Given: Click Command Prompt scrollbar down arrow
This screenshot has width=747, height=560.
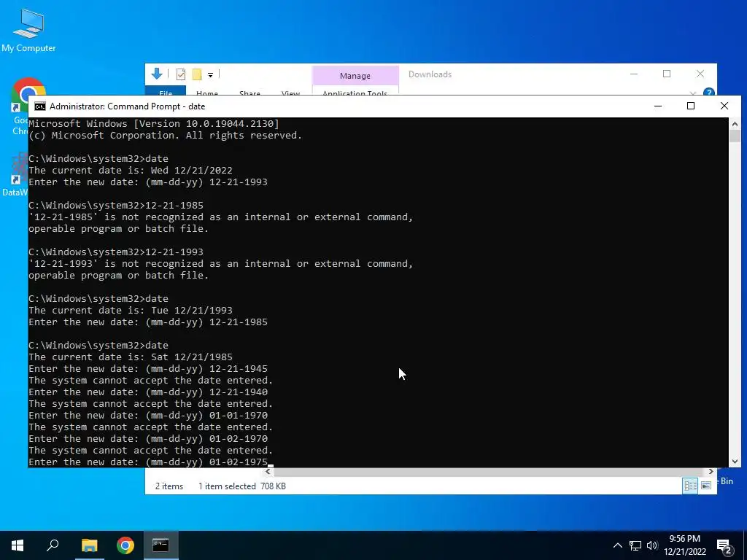Looking at the screenshot, I should tap(735, 461).
